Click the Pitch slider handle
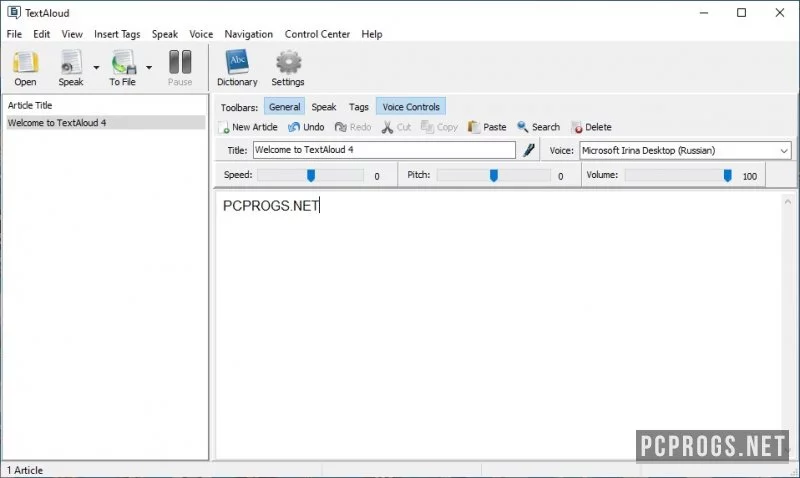 (x=493, y=175)
